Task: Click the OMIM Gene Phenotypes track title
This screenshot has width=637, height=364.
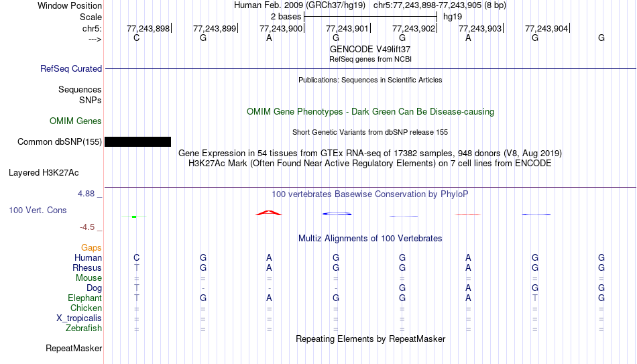Action: (371, 112)
